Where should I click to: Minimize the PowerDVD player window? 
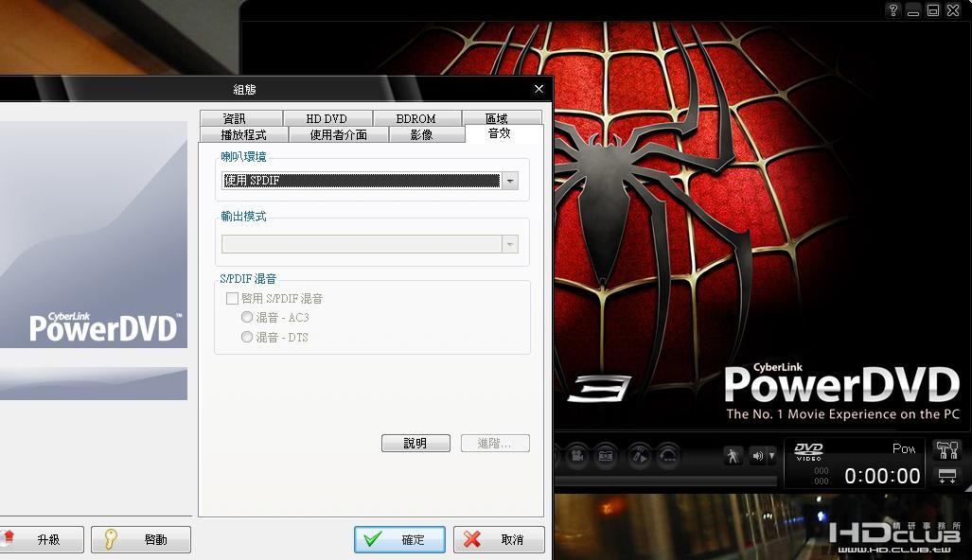[x=913, y=9]
